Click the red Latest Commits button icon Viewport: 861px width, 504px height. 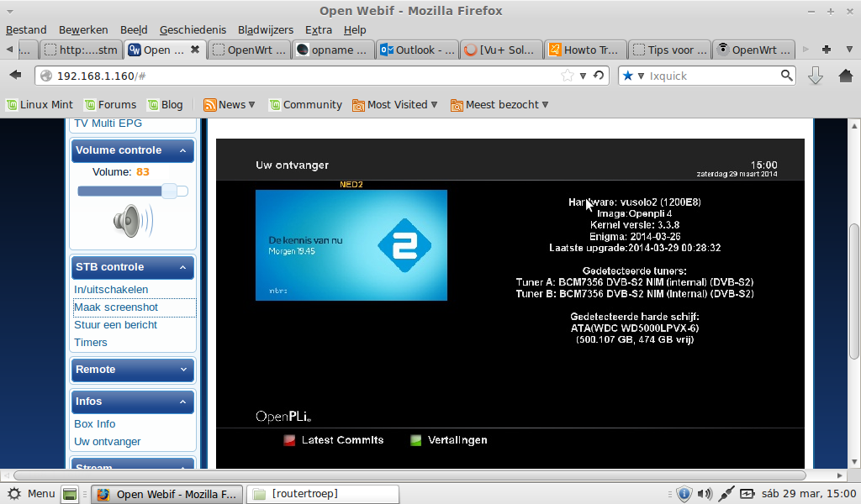click(289, 440)
